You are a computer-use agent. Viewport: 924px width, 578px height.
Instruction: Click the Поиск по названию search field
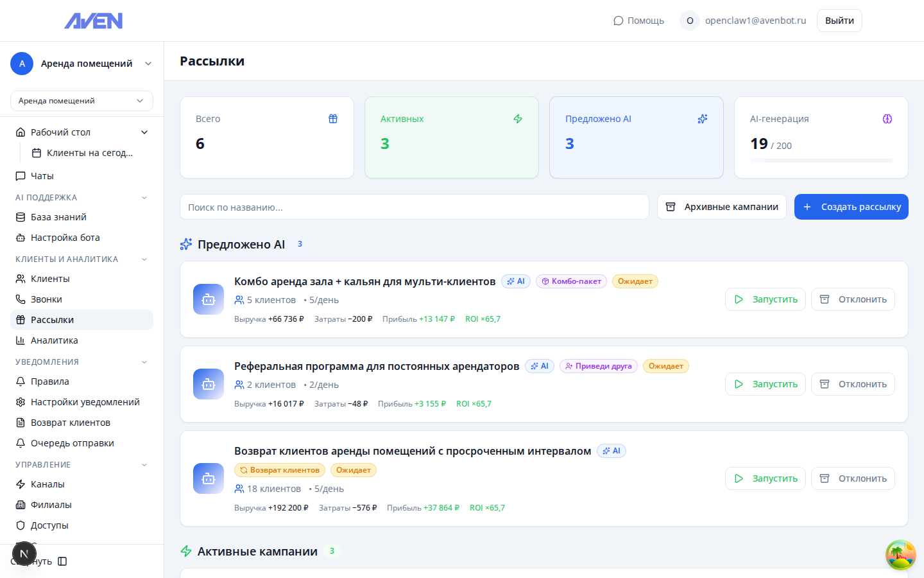point(414,207)
